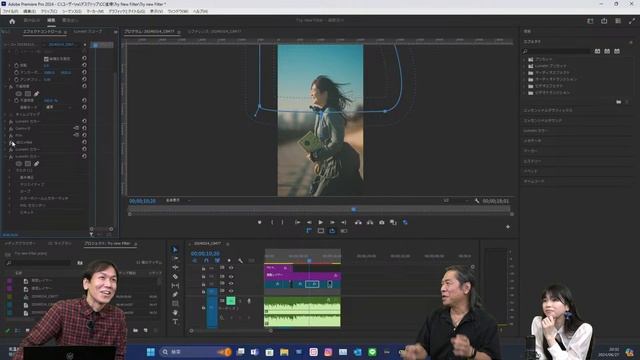The width and height of the screenshot is (640, 360).
Task: Open the ウィンドウ menu
Action: pos(178,11)
